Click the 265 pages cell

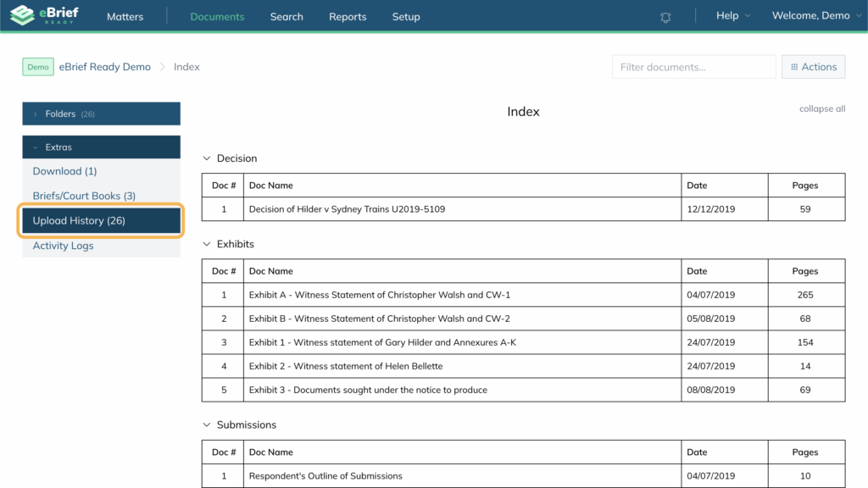point(807,295)
